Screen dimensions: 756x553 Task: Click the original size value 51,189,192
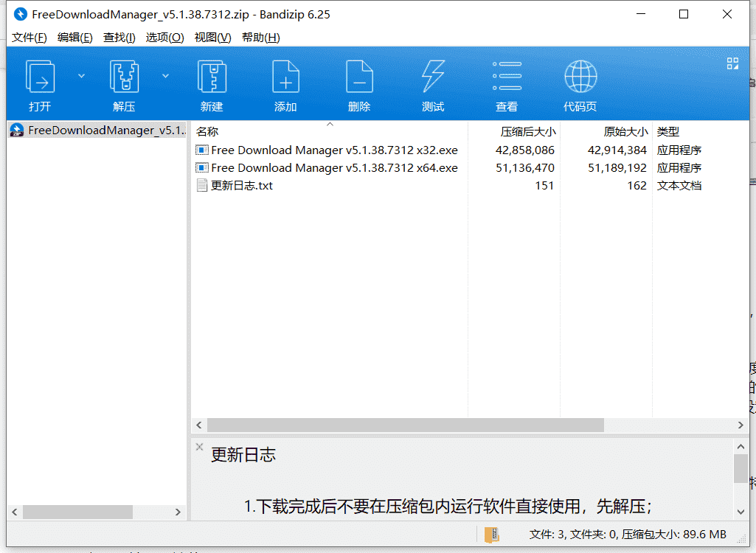point(617,168)
